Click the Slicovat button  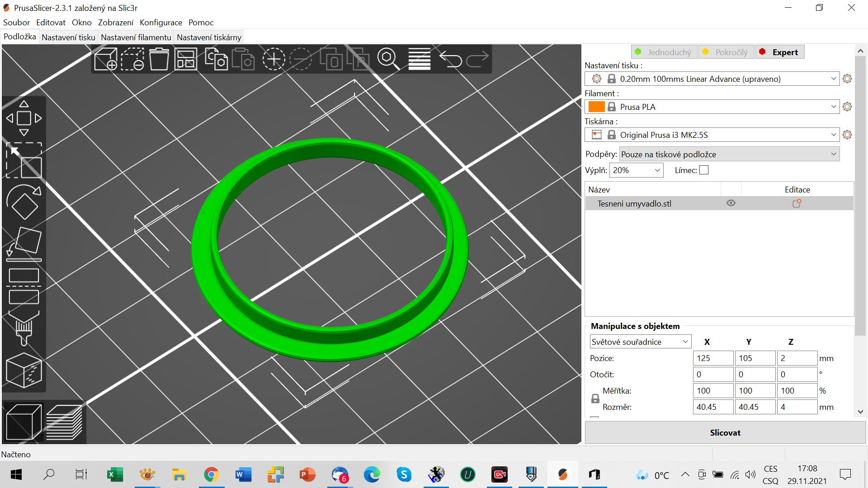[725, 433]
